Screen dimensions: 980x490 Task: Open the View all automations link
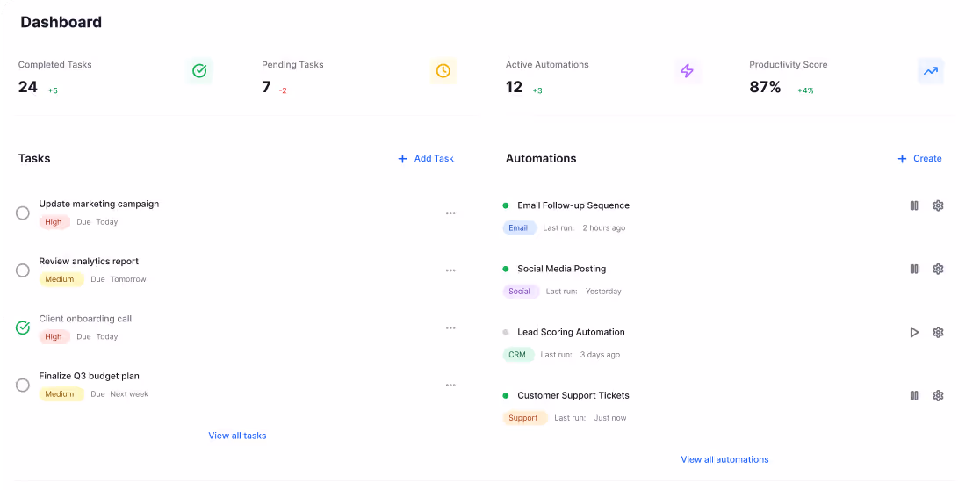(725, 459)
